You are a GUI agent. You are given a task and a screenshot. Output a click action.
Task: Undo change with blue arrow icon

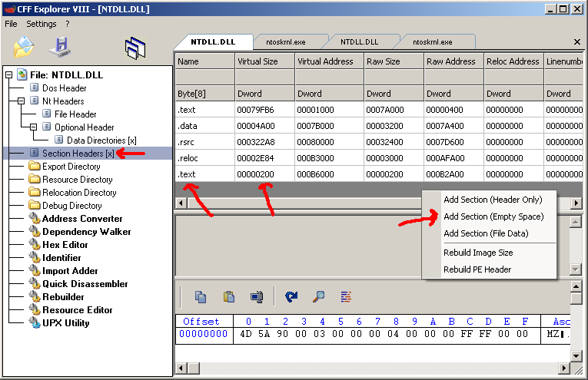click(x=291, y=297)
